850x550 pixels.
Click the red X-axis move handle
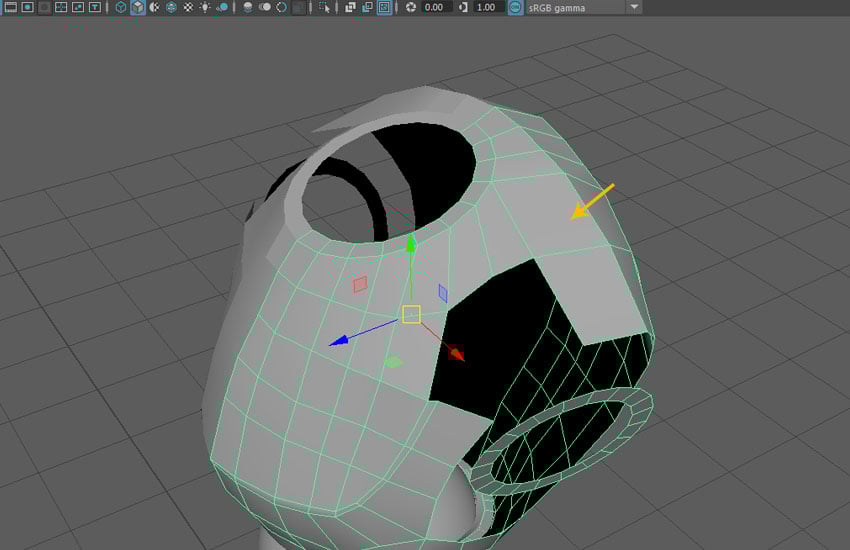pos(456,353)
